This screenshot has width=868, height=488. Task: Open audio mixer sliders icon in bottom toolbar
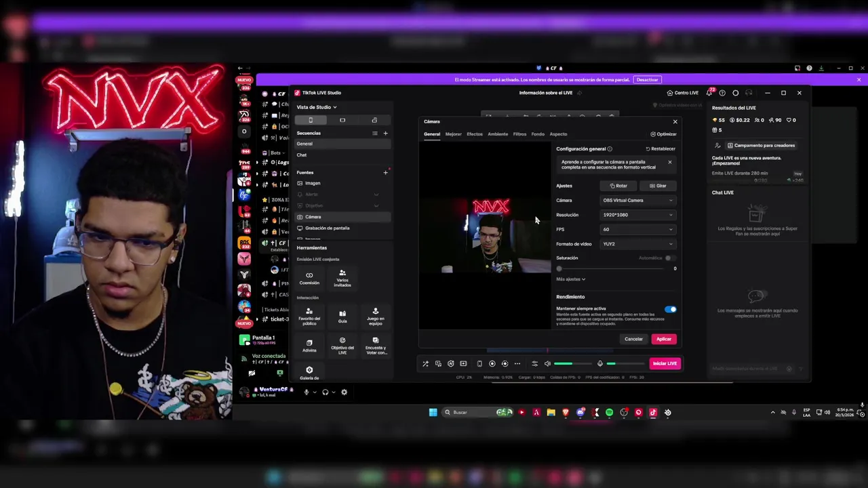tap(534, 364)
